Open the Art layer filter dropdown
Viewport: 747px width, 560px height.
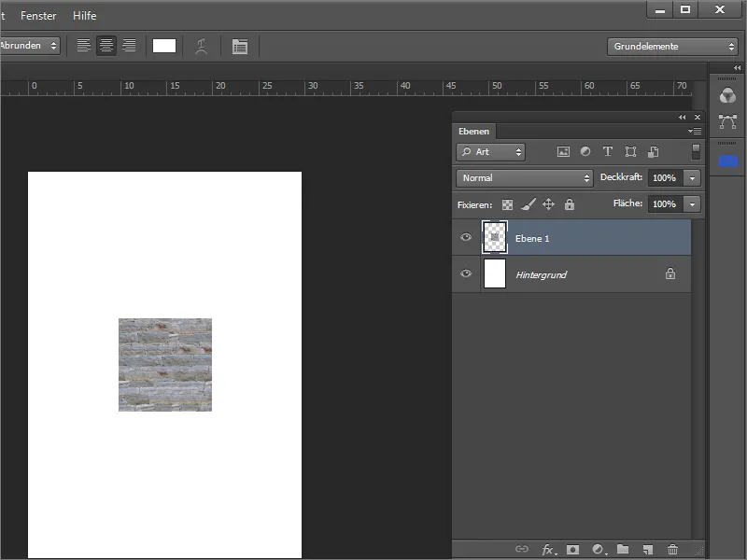[x=491, y=152]
